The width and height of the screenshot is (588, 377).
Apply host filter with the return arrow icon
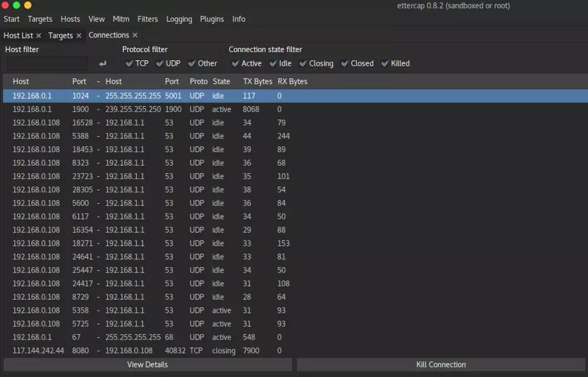[x=103, y=64]
